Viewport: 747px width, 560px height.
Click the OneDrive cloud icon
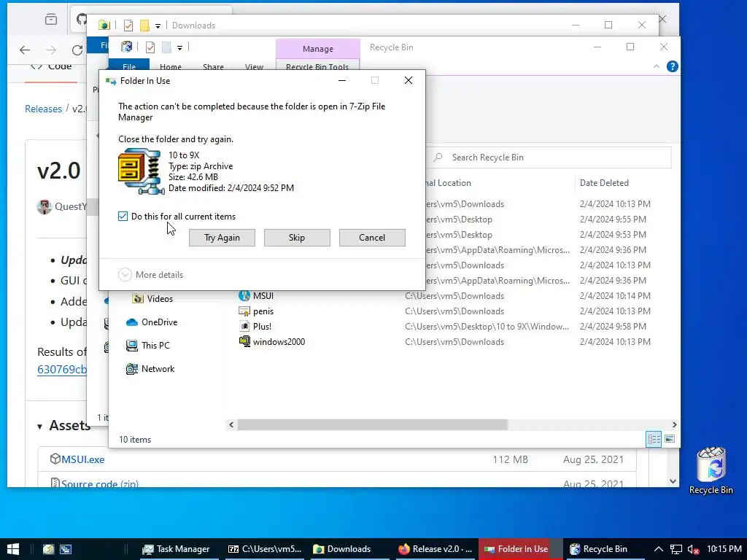coord(131,322)
